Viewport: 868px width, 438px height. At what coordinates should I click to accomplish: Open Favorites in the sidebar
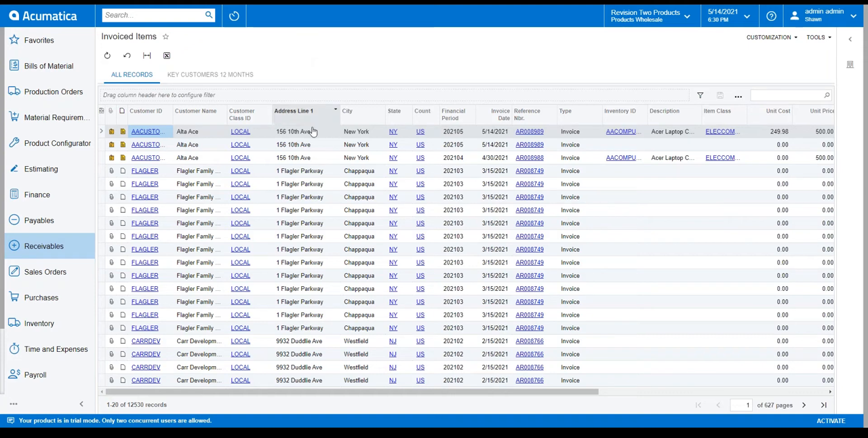click(39, 40)
